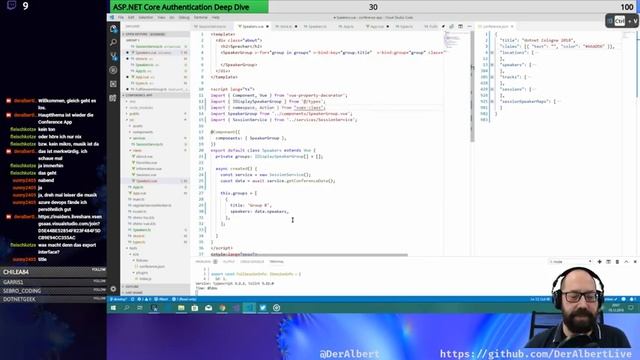640x360 pixels.
Task: Kill terminal with trash icon
Action: 617,262
